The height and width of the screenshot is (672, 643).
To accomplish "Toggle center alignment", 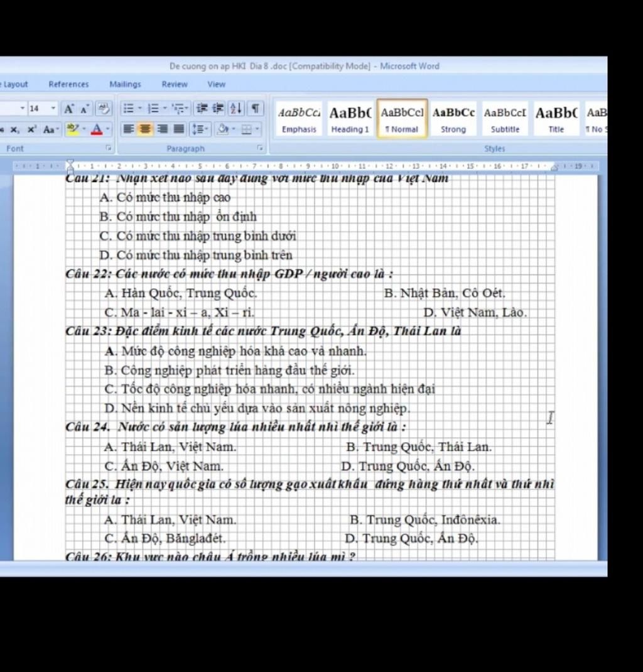I will 145,129.
